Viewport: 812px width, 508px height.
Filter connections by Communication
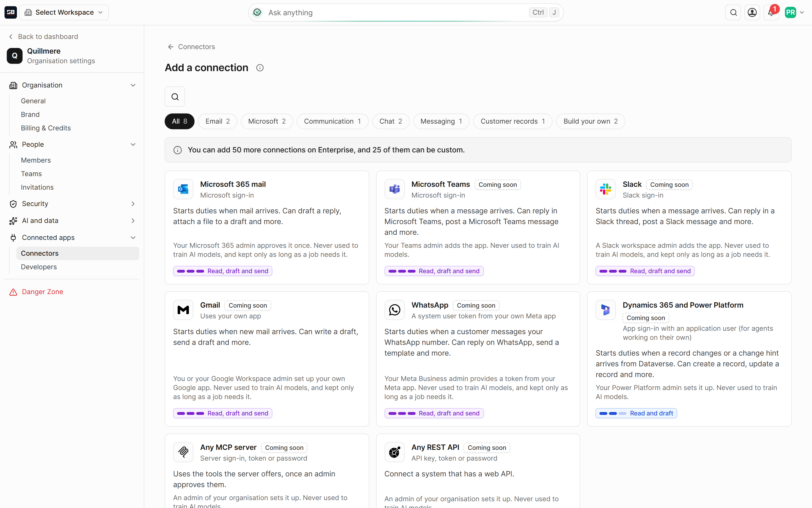point(332,121)
